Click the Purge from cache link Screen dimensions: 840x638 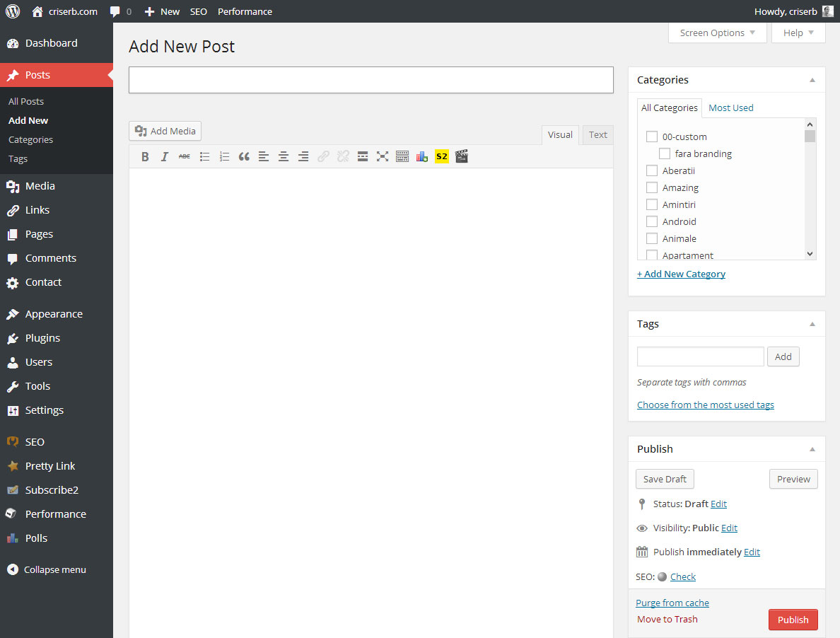pos(672,603)
